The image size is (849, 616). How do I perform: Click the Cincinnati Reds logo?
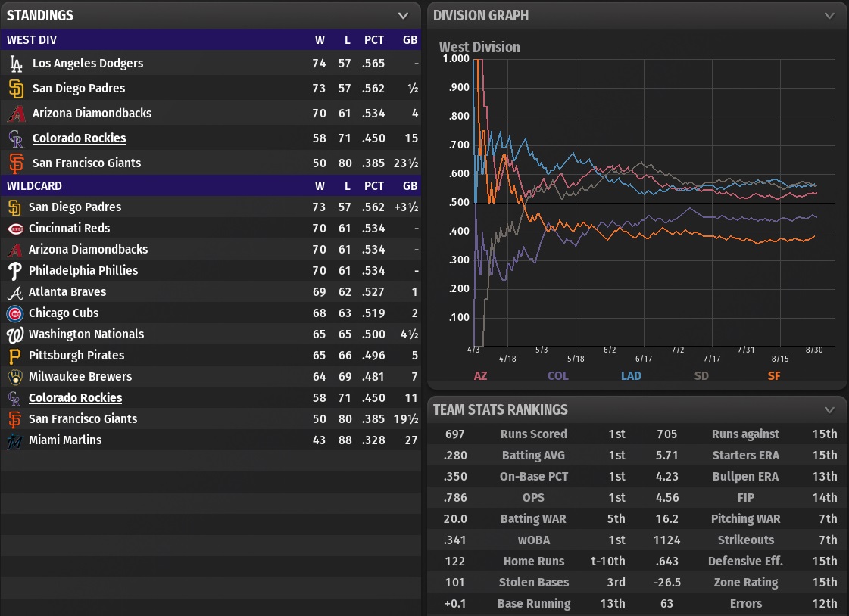(15, 229)
